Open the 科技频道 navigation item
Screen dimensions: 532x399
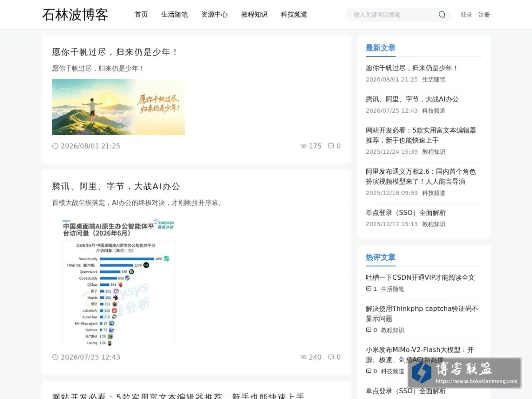294,15
